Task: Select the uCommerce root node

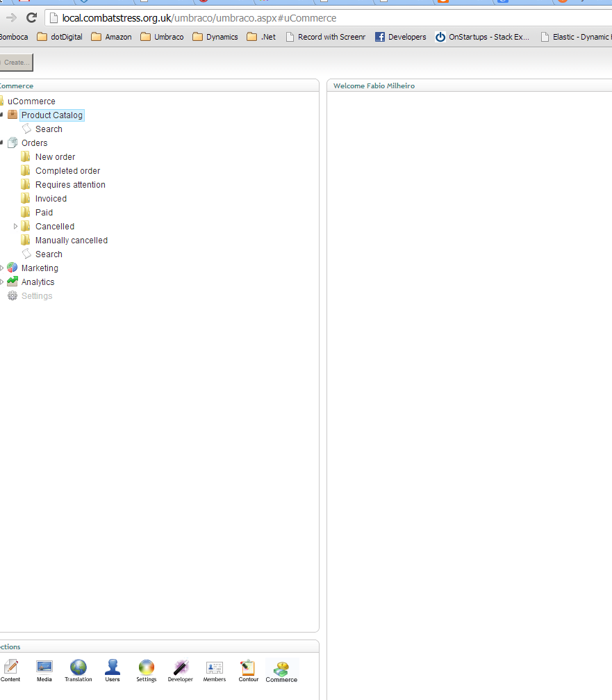Action: point(31,101)
